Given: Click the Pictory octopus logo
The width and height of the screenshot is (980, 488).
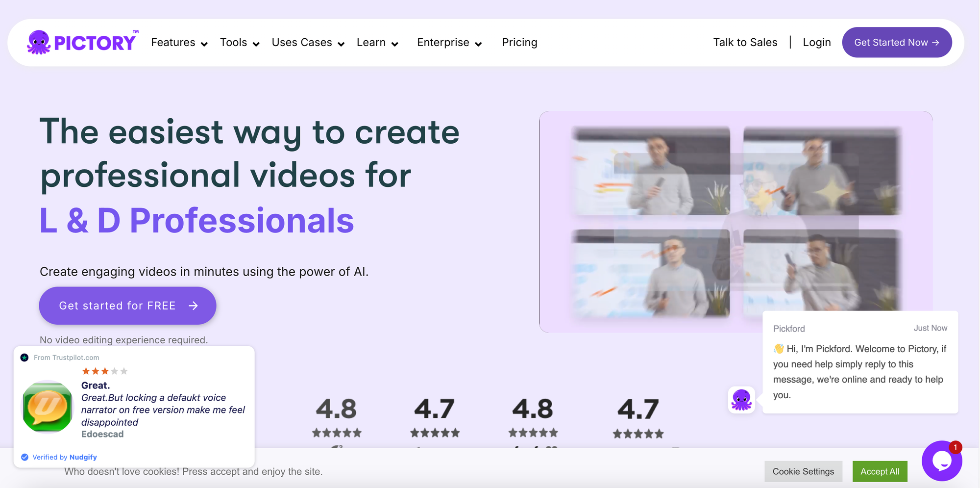Looking at the screenshot, I should pyautogui.click(x=38, y=42).
